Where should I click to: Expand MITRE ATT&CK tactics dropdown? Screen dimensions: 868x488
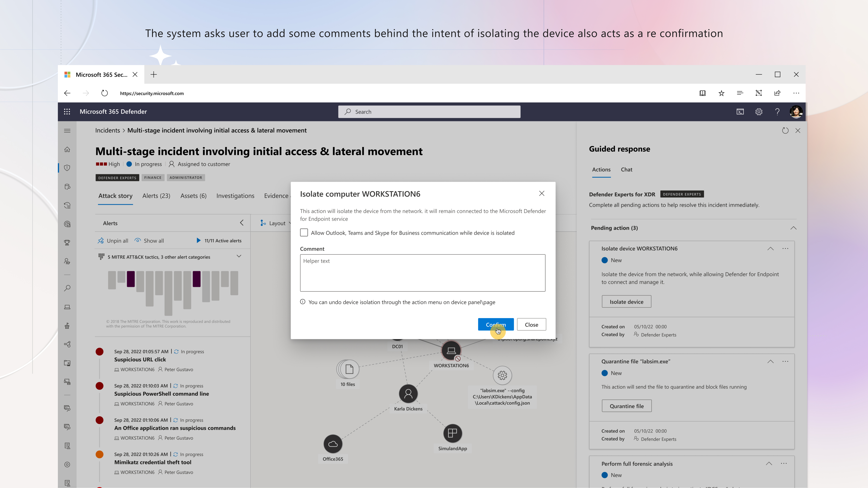[239, 256]
